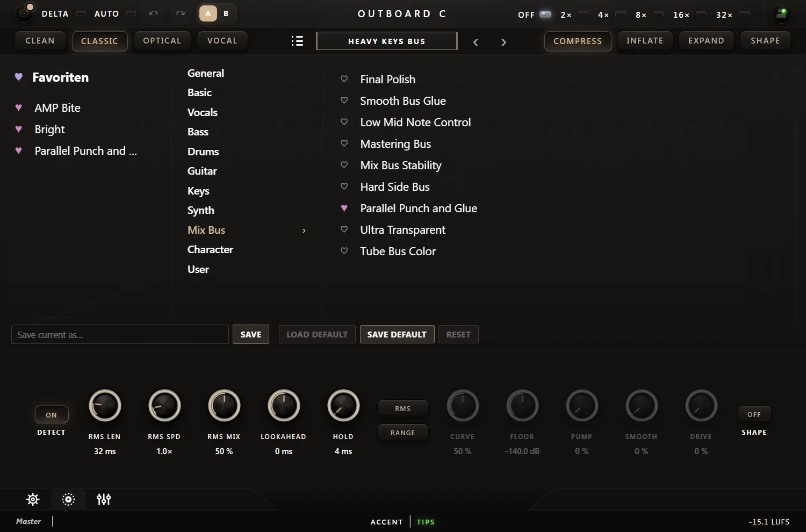Switch to state B
The height and width of the screenshot is (532, 806).
click(226, 13)
